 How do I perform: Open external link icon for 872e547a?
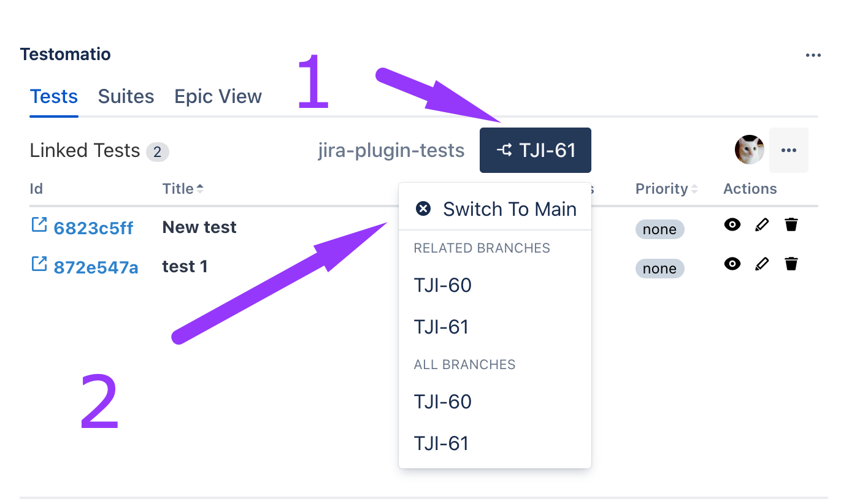[x=39, y=265]
